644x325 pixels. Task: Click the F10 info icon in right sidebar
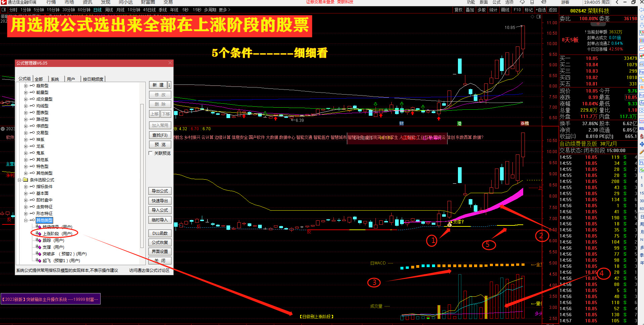coord(642,72)
